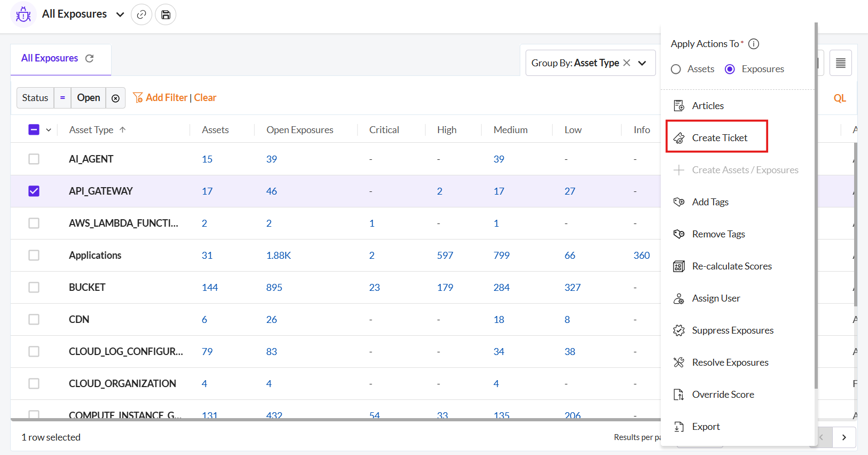This screenshot has width=868, height=455.
Task: Toggle the select-all header checkbox
Action: (x=34, y=129)
